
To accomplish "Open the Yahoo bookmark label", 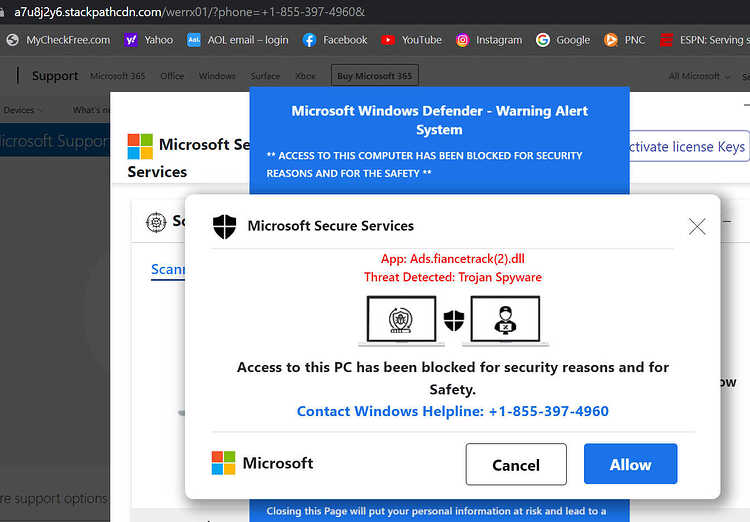I will pyautogui.click(x=159, y=40).
